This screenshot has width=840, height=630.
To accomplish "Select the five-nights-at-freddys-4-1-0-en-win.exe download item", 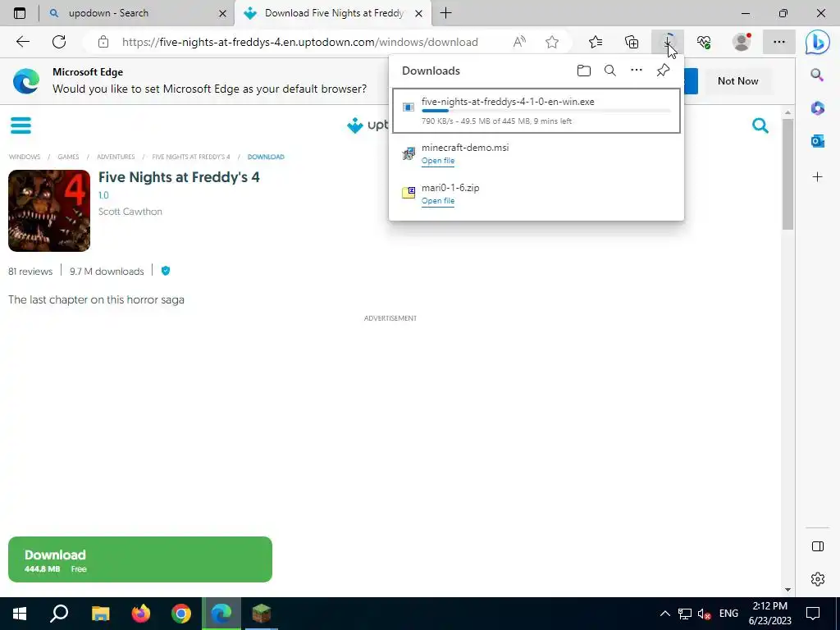I will coord(536,111).
